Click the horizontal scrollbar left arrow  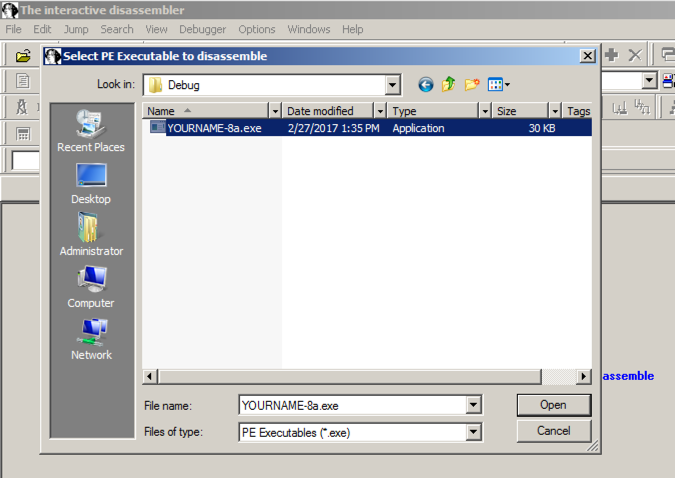(149, 376)
